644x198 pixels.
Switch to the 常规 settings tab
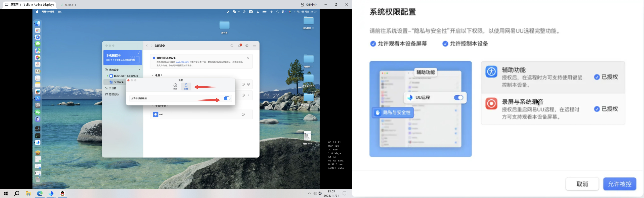coord(175,86)
